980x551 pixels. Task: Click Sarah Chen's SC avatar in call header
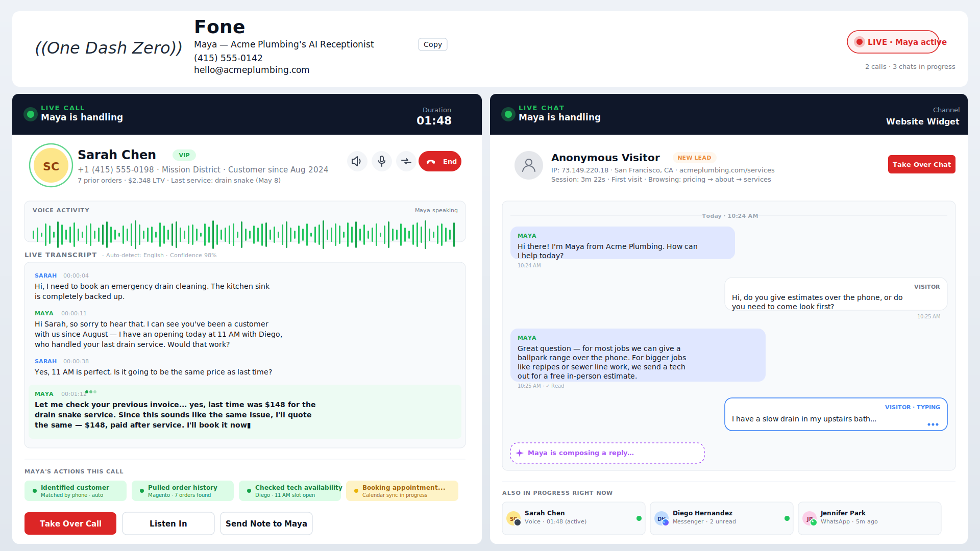click(51, 166)
